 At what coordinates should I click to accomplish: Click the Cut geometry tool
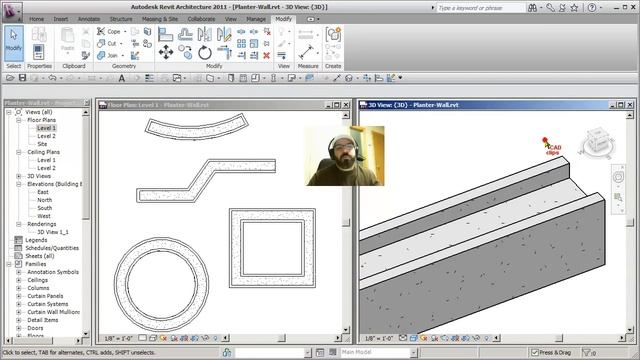107,43
